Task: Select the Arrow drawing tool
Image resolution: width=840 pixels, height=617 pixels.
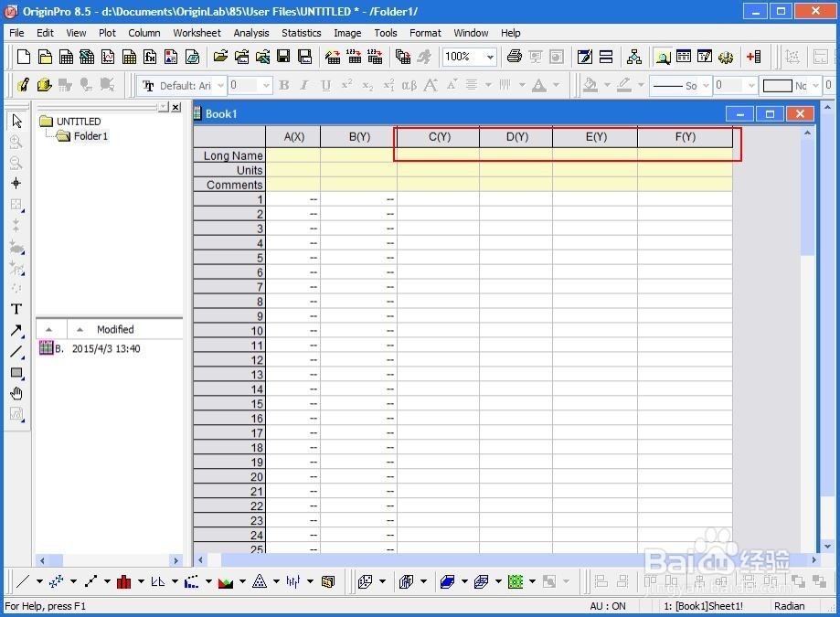Action: pyautogui.click(x=16, y=331)
